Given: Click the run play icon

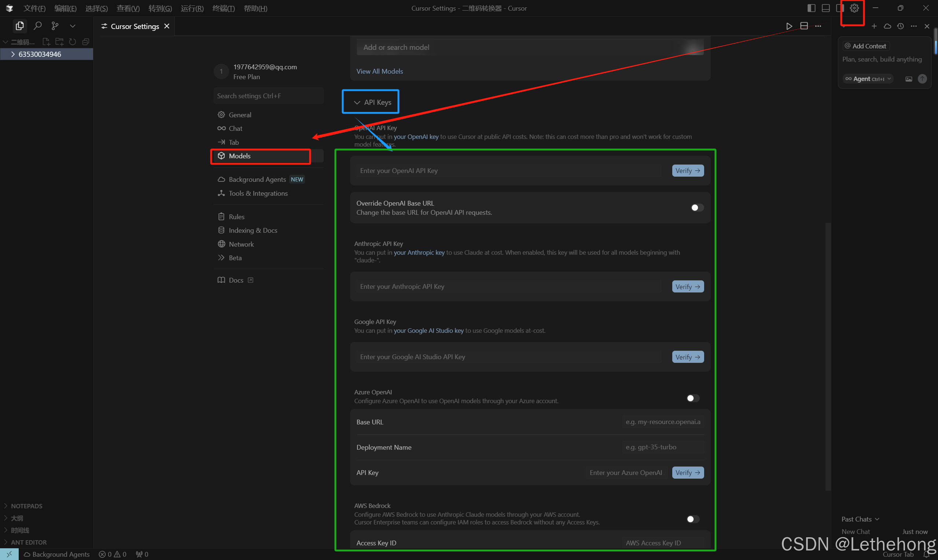Looking at the screenshot, I should (789, 26).
